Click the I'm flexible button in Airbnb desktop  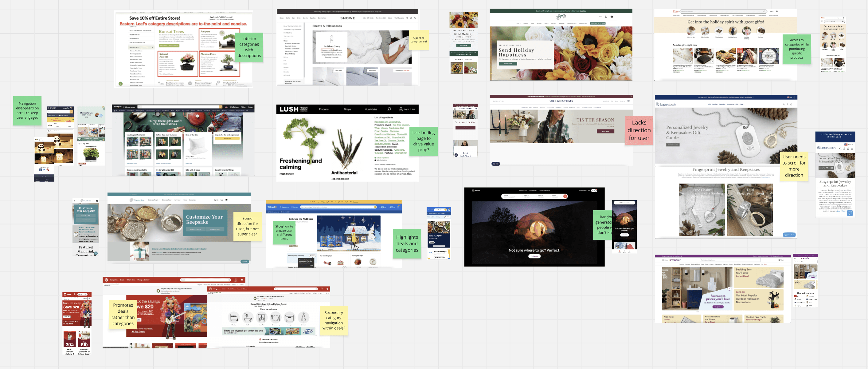534,256
